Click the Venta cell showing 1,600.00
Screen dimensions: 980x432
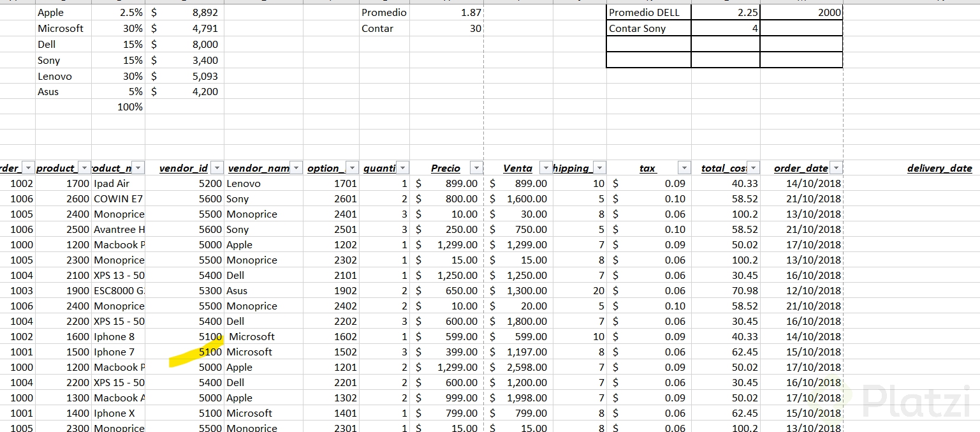518,198
